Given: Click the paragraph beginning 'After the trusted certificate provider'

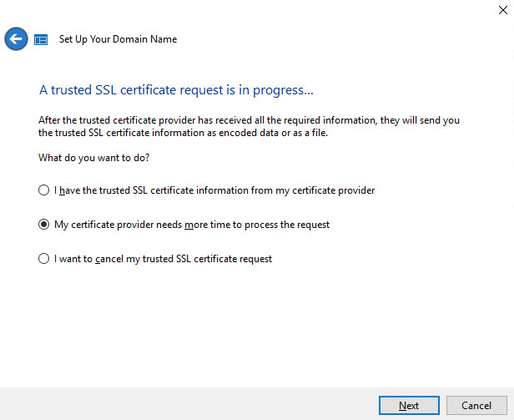Looking at the screenshot, I should [x=249, y=126].
